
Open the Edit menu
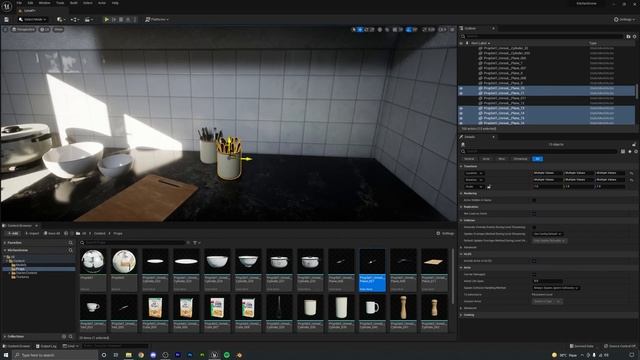pyautogui.click(x=30, y=3)
